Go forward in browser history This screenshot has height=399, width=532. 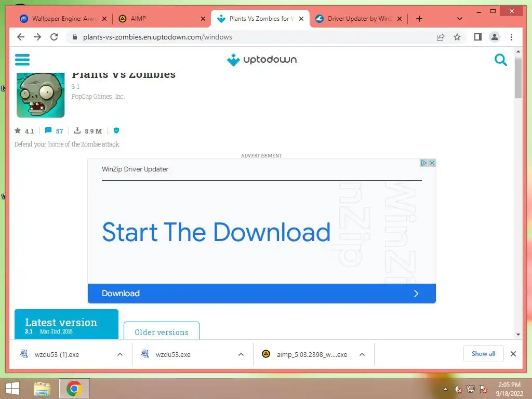[37, 37]
